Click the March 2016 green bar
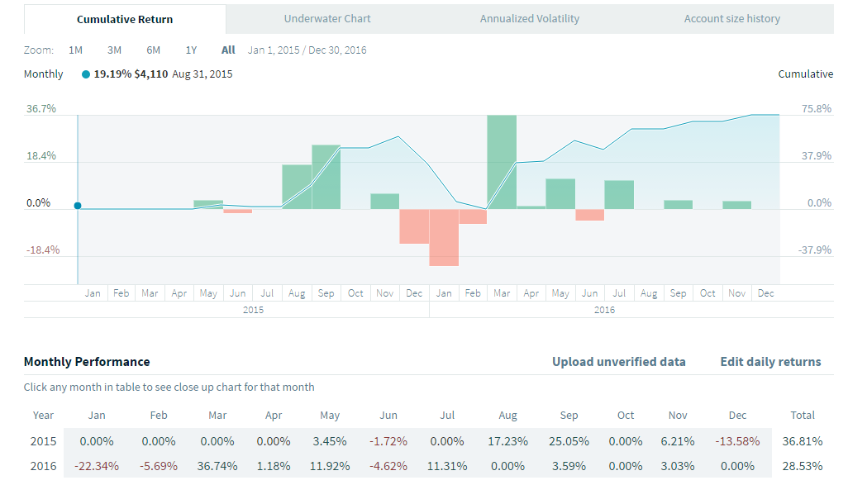Viewport: 848px width, 504px height. pyautogui.click(x=502, y=161)
